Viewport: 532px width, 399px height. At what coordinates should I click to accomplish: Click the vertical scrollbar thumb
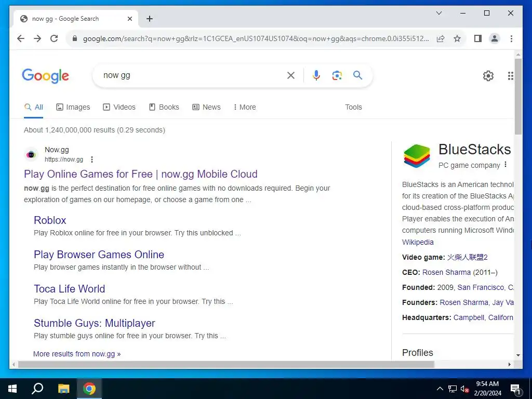coord(518,96)
